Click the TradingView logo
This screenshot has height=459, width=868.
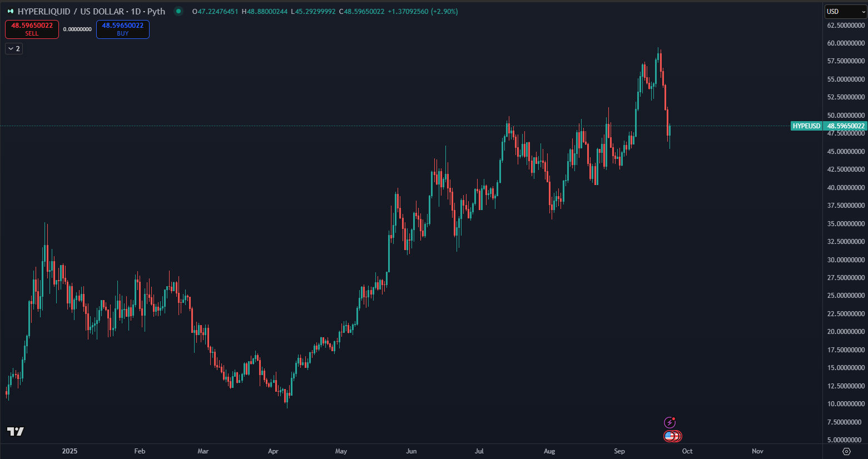16,431
